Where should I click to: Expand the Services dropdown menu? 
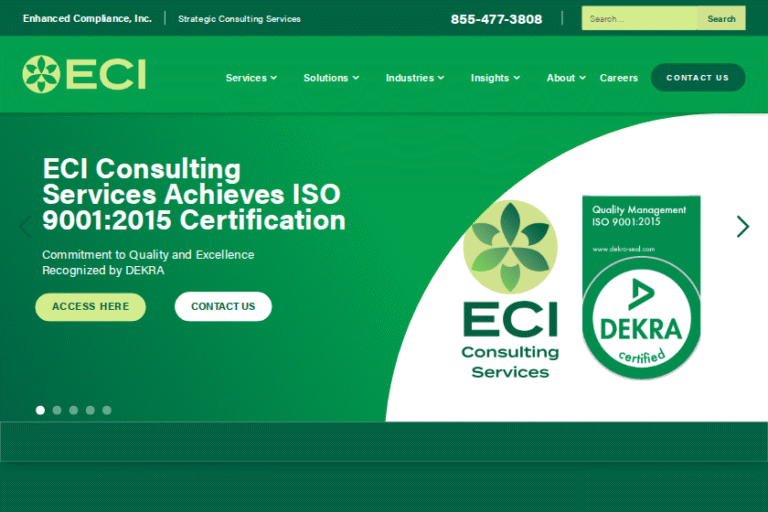(251, 78)
